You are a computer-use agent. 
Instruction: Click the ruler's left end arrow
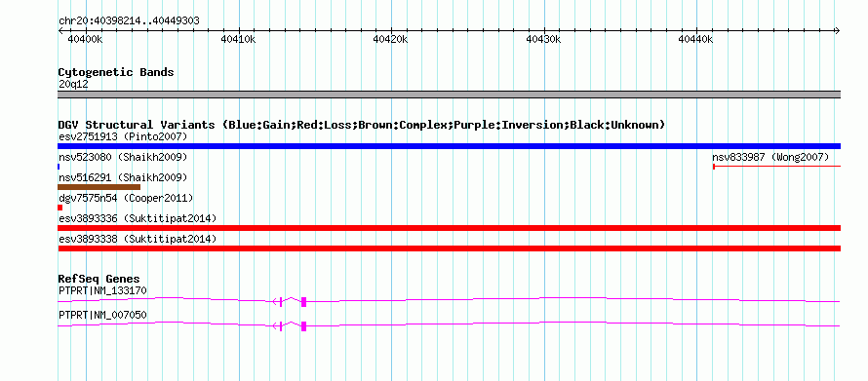(x=60, y=31)
